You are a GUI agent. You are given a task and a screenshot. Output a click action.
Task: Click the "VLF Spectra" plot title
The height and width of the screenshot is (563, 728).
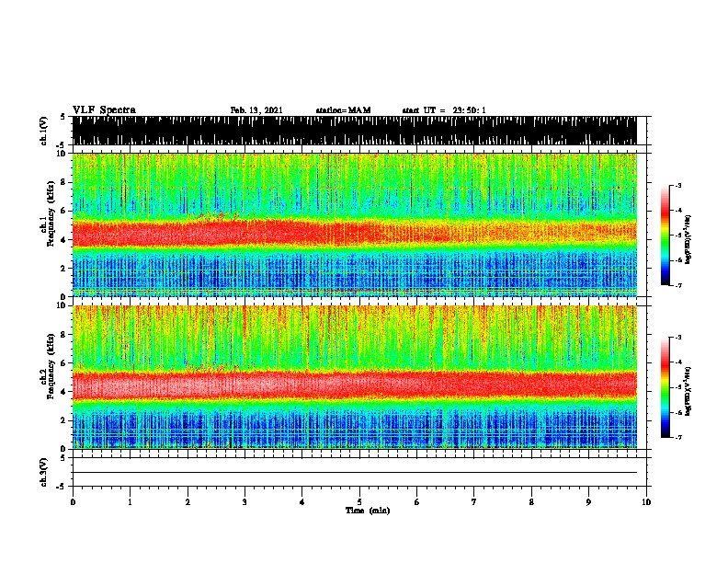click(x=104, y=110)
